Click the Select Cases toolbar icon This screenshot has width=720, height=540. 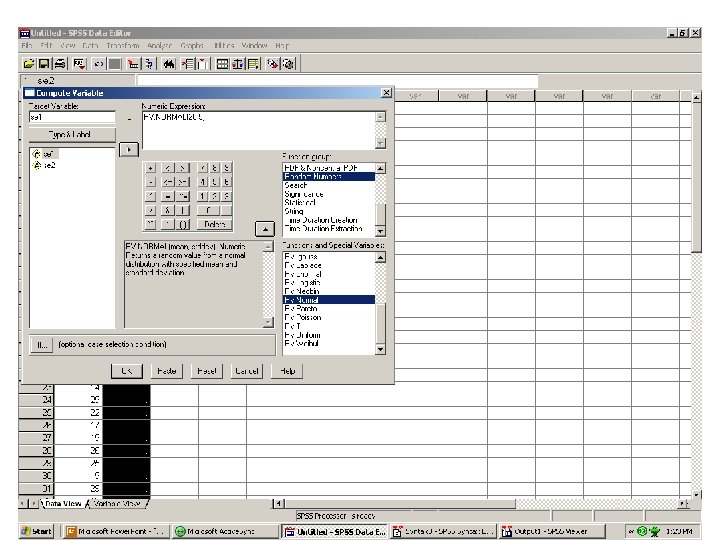(253, 64)
